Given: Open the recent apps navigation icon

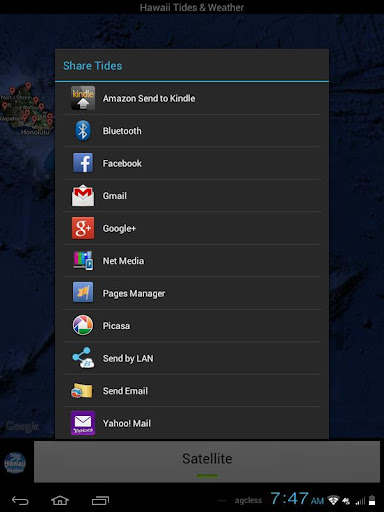Looking at the screenshot, I should click(x=100, y=500).
